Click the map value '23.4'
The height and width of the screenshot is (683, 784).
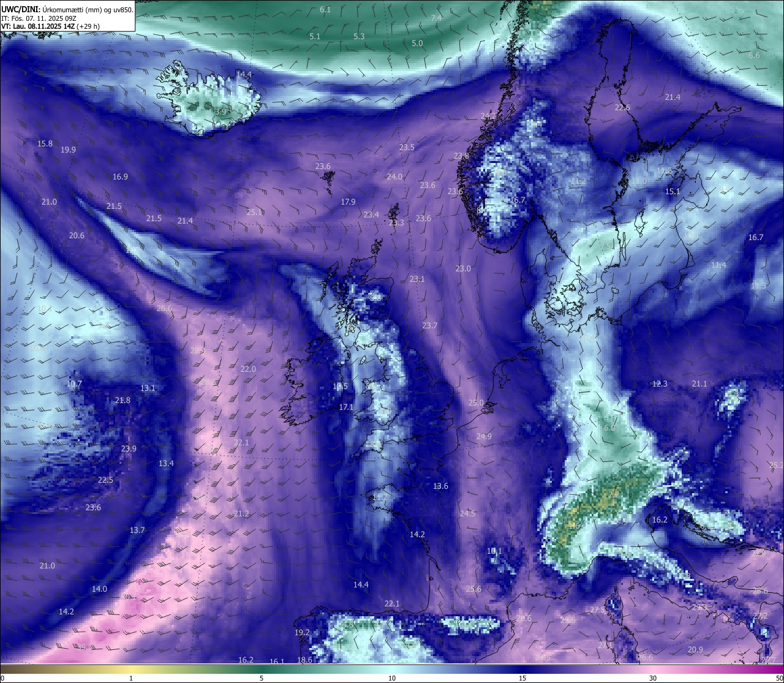point(371,214)
